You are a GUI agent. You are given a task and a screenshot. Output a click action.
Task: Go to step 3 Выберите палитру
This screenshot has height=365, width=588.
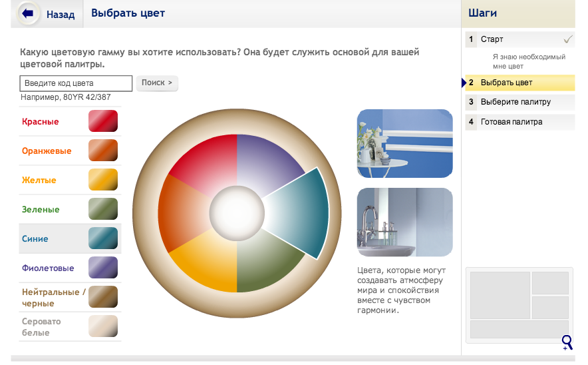point(515,102)
